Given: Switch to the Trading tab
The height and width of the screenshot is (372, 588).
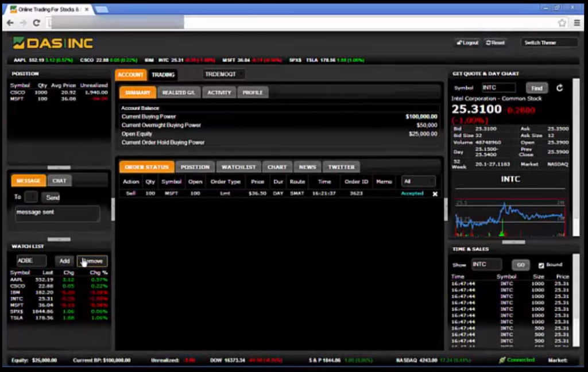Looking at the screenshot, I should tap(163, 75).
